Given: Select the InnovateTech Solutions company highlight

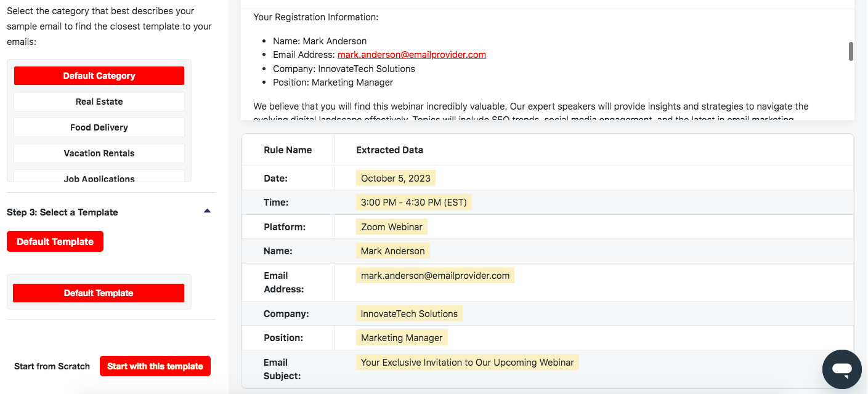Looking at the screenshot, I should 409,313.
